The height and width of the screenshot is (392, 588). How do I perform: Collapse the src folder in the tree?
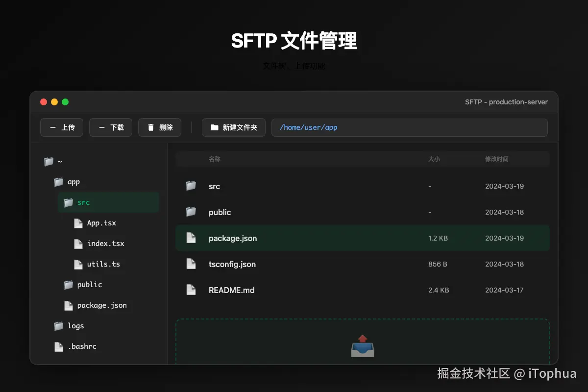pos(83,202)
